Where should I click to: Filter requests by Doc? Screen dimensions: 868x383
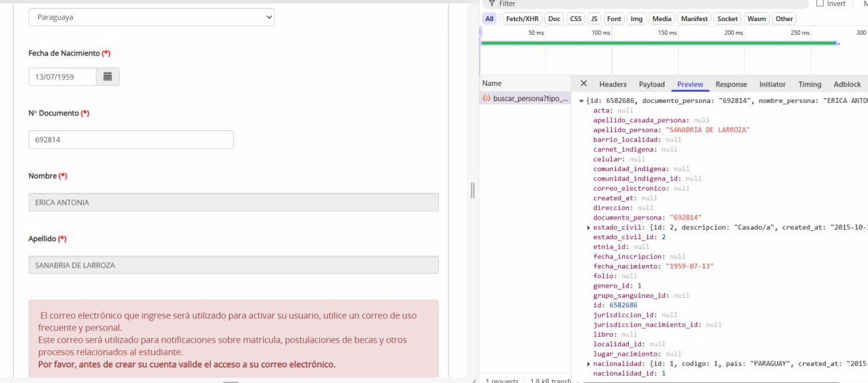click(x=554, y=19)
